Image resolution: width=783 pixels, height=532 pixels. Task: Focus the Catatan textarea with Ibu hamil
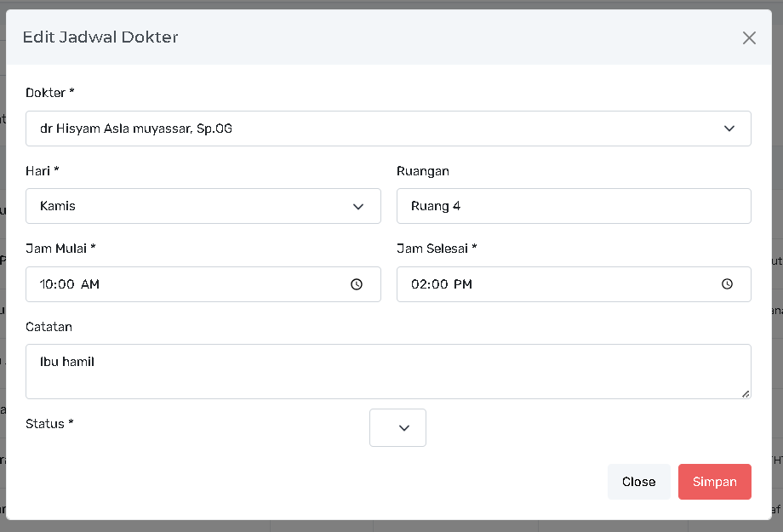tap(387, 371)
